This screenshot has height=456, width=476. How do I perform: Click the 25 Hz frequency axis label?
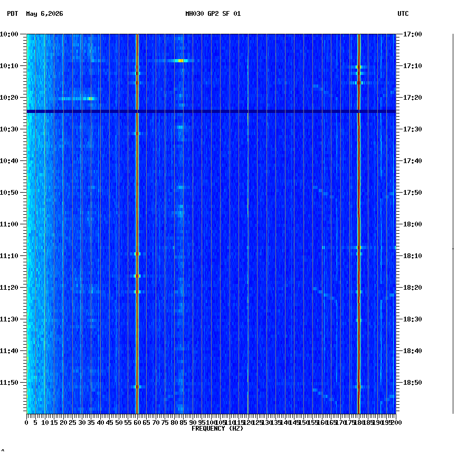coord(72,423)
